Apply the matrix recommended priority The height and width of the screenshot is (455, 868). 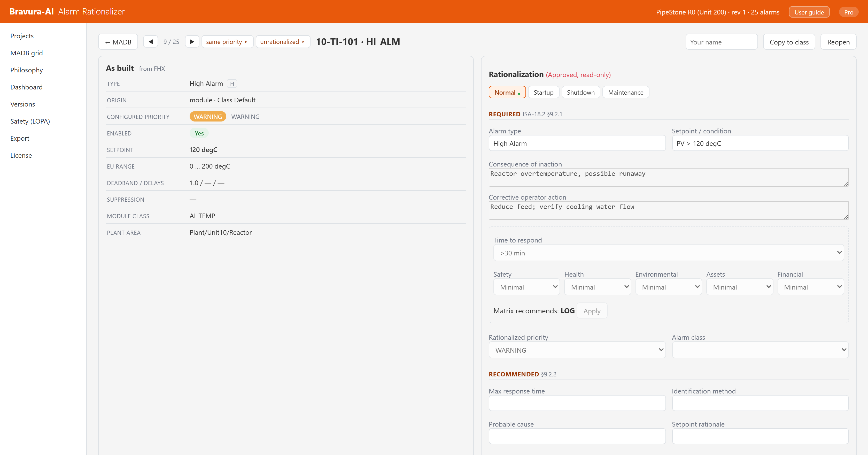[592, 311]
